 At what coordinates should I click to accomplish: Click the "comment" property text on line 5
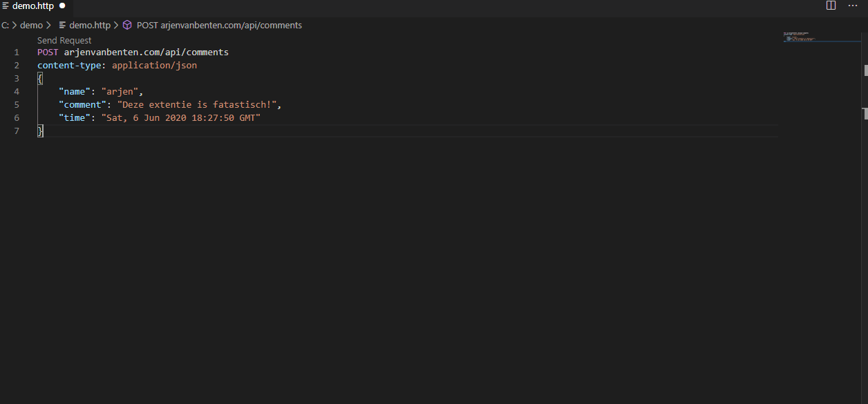pyautogui.click(x=82, y=104)
